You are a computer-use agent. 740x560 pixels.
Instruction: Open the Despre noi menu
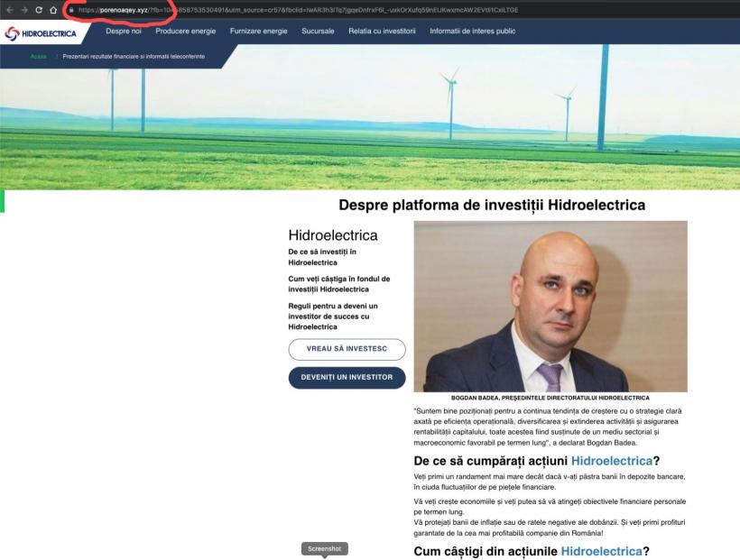(124, 30)
